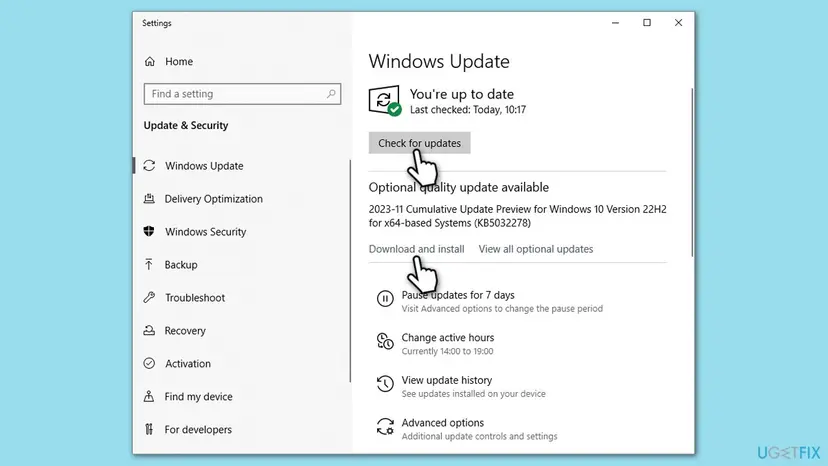
Task: Click the Windows Update sync arrows sidebar icon
Action: (x=149, y=165)
